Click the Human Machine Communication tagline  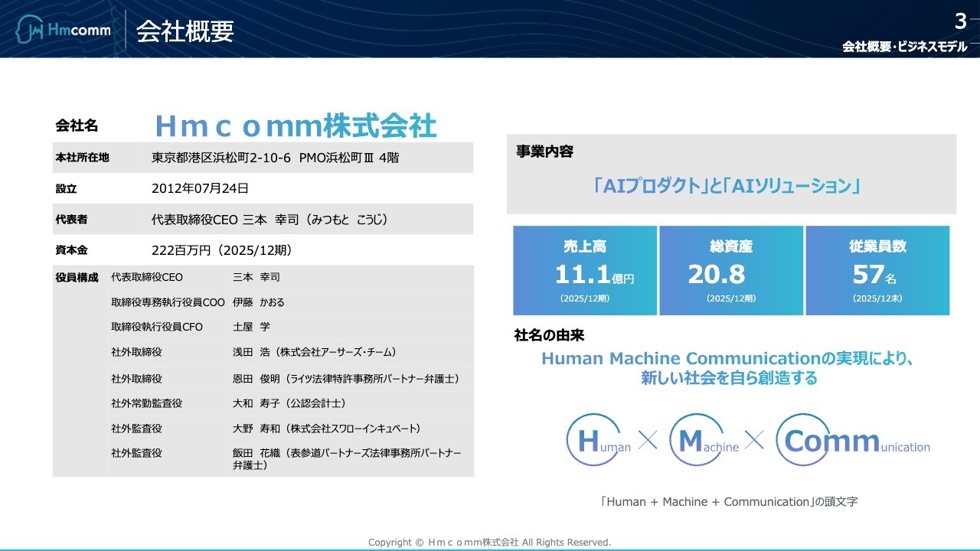[x=728, y=368]
